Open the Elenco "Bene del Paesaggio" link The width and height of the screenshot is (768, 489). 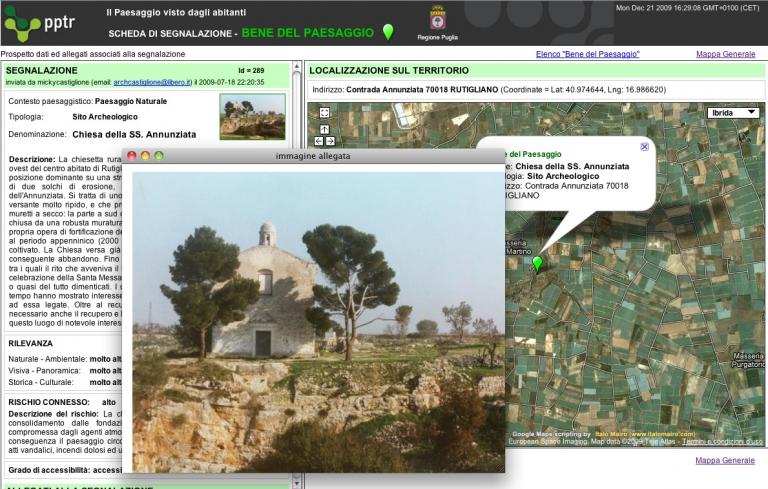587,54
